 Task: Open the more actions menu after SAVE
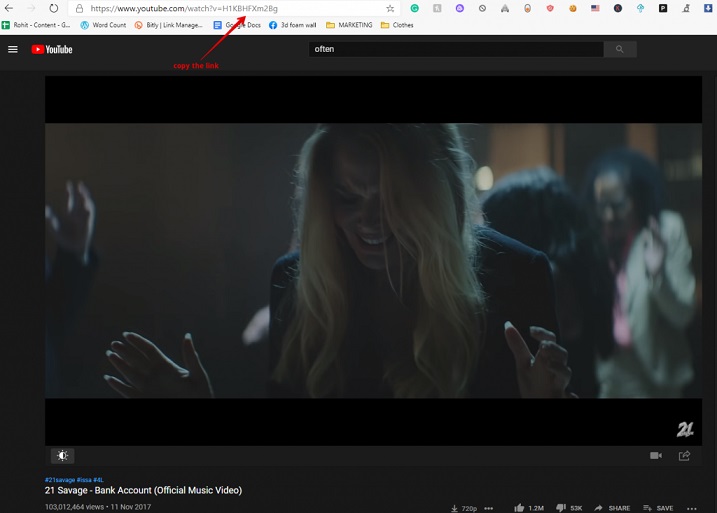point(692,508)
